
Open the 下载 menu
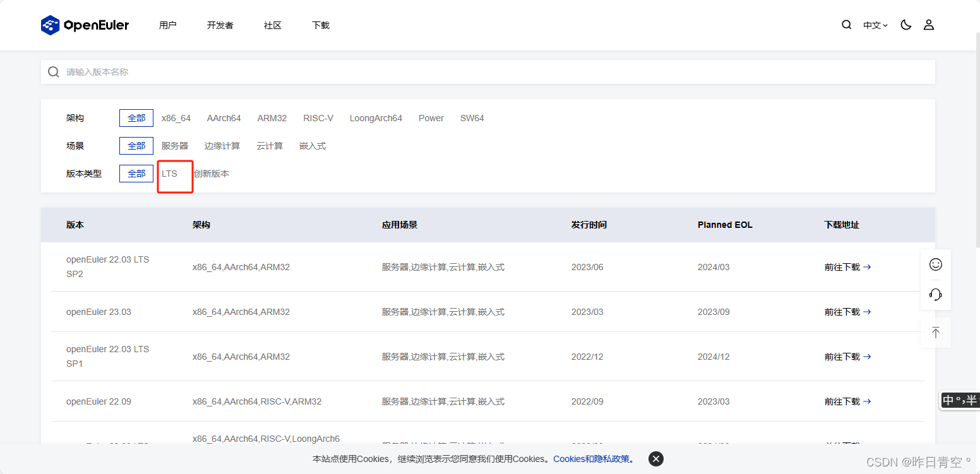[x=321, y=25]
